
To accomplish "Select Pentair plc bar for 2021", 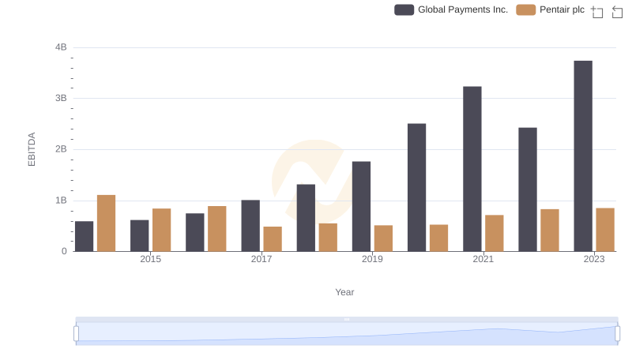I will [x=495, y=233].
